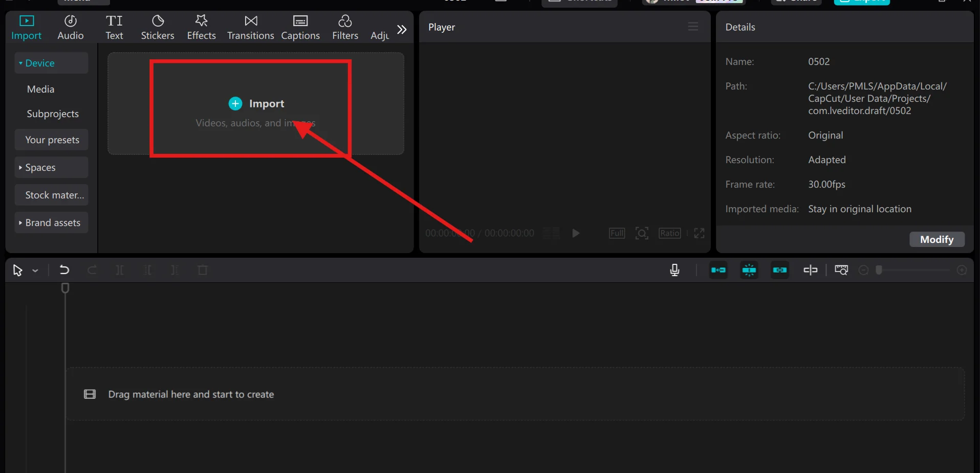Click the film strip icon in timeline

coord(90,394)
